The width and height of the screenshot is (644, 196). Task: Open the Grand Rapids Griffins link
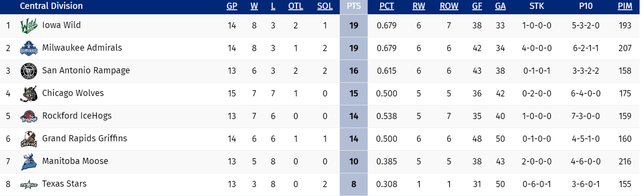84,139
